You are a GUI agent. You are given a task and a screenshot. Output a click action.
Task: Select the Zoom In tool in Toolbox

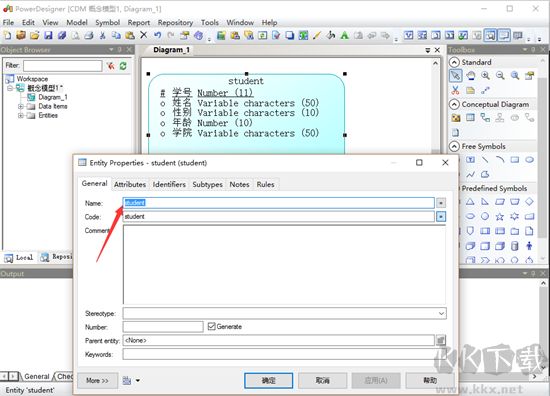485,75
